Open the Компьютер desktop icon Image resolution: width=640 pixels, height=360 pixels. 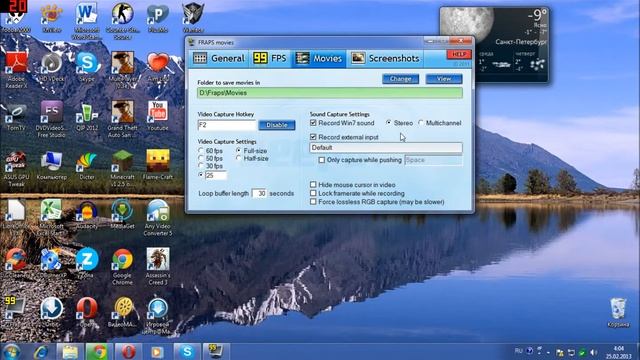(x=51, y=165)
